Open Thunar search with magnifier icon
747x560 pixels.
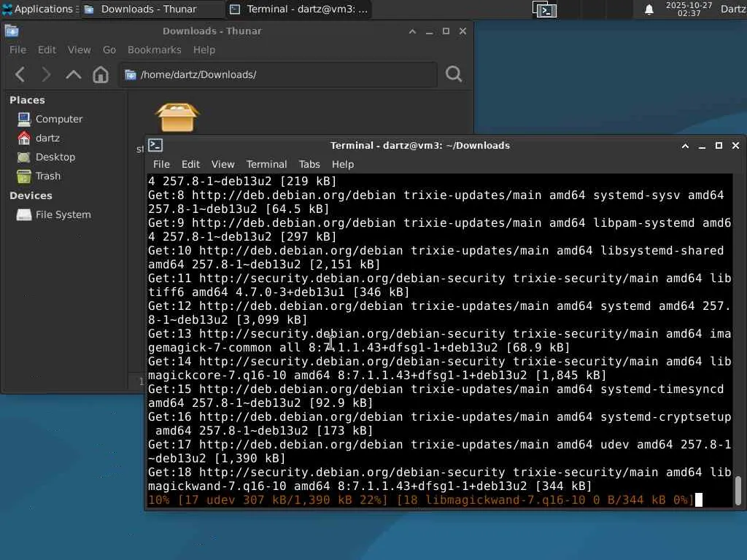tap(454, 74)
